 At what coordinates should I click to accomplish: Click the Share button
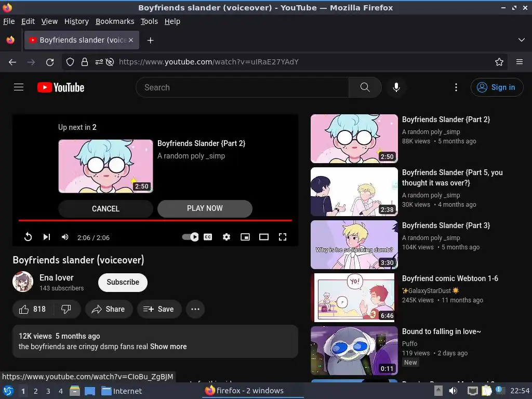[x=109, y=309]
